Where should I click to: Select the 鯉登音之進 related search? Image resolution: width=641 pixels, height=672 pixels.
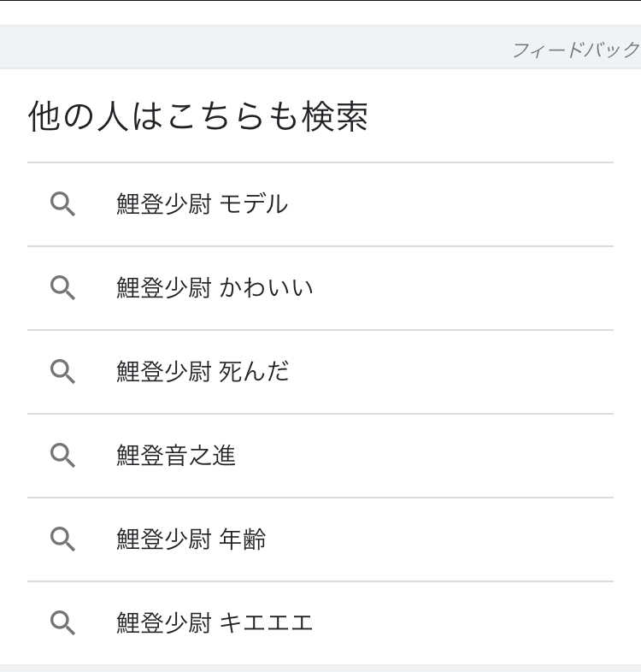click(320, 456)
